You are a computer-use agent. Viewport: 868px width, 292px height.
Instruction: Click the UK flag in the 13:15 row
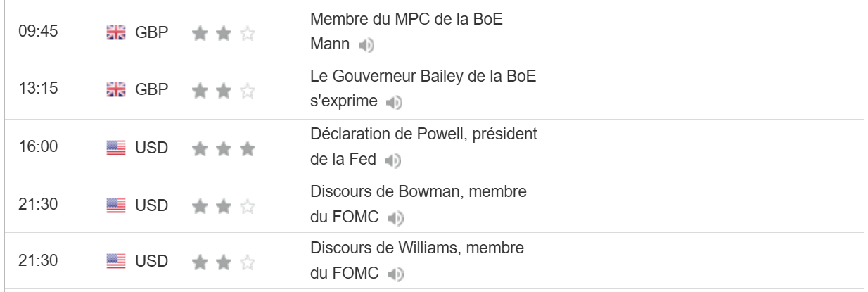coord(115,89)
